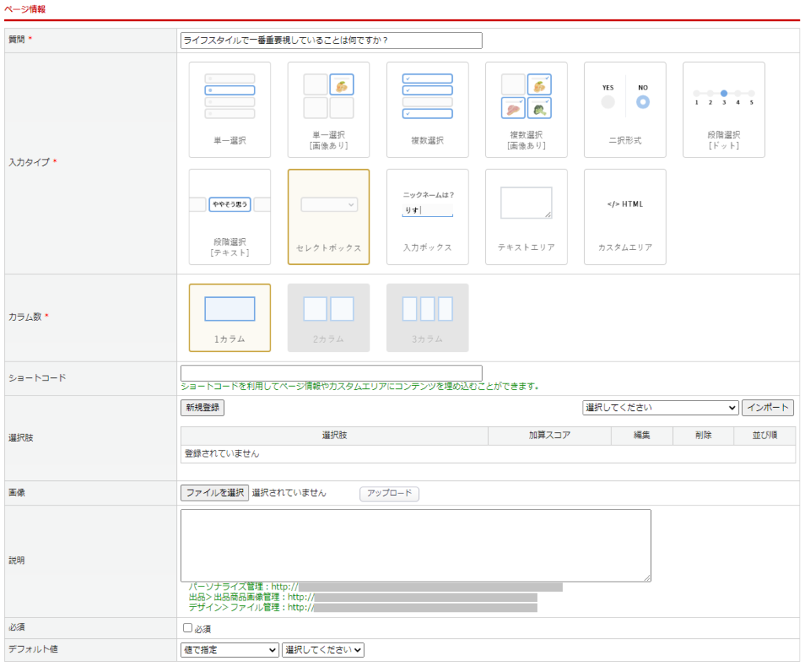
Task: Expand the 値で指定 default value dropdown
Action: point(230,650)
